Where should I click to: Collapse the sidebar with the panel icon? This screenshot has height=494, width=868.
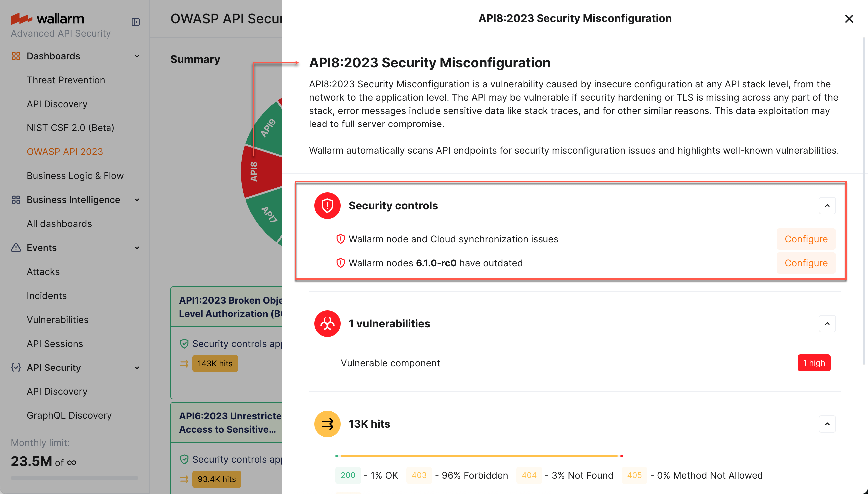click(136, 21)
